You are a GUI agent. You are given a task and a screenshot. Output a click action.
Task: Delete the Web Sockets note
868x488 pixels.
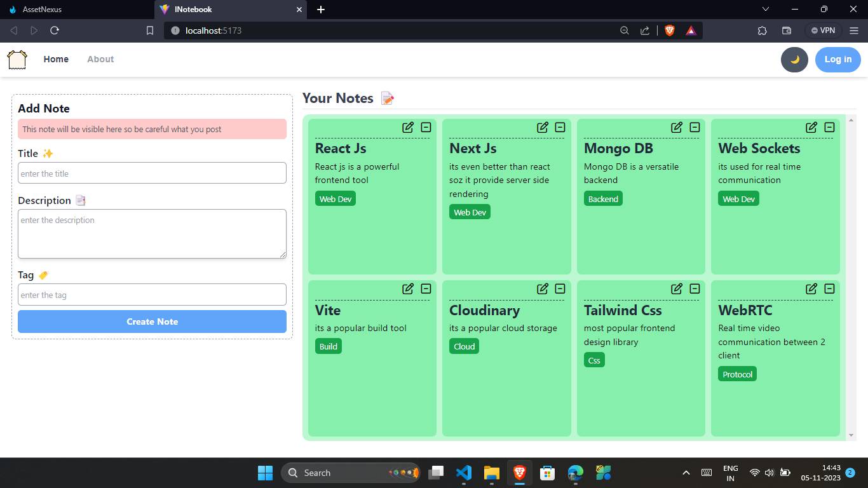tap(829, 127)
